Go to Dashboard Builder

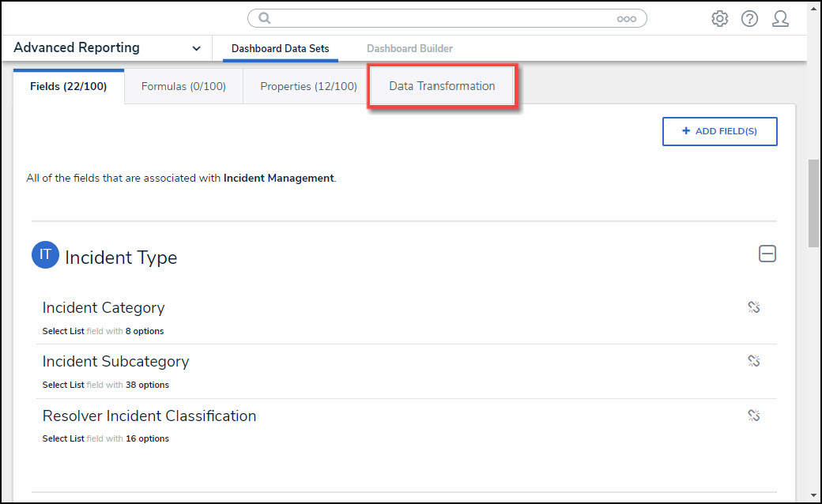(409, 49)
